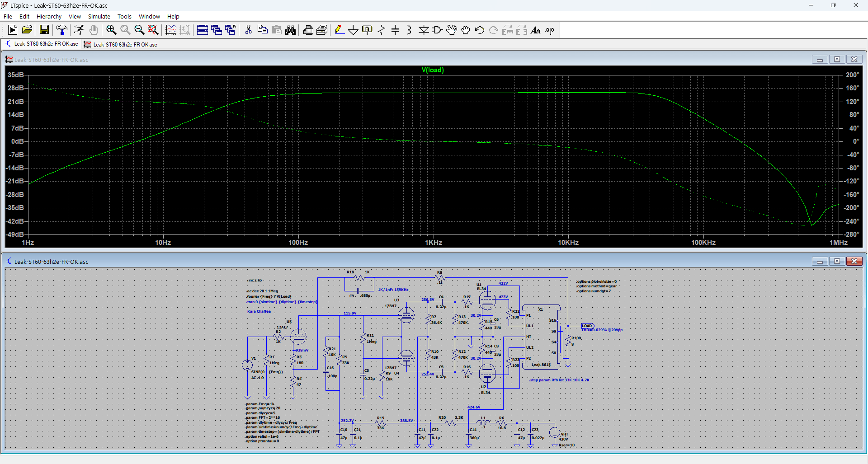Print using the printer icon
868x464 pixels.
[322, 30]
